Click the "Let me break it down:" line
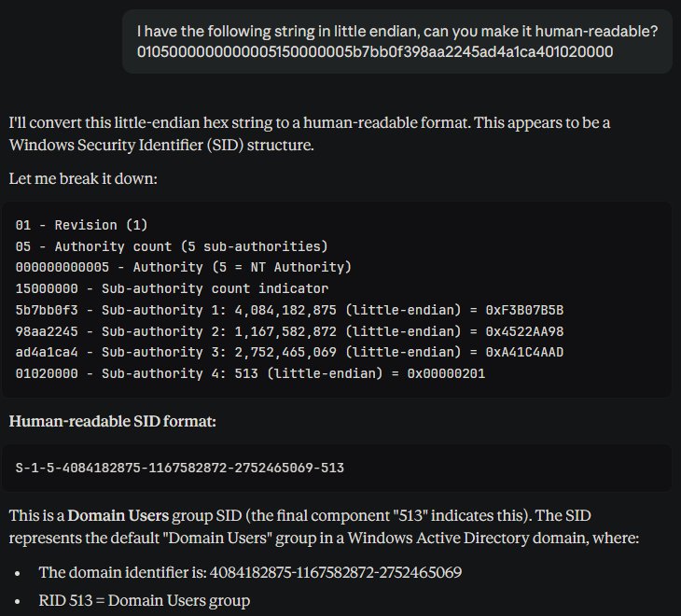 83,178
